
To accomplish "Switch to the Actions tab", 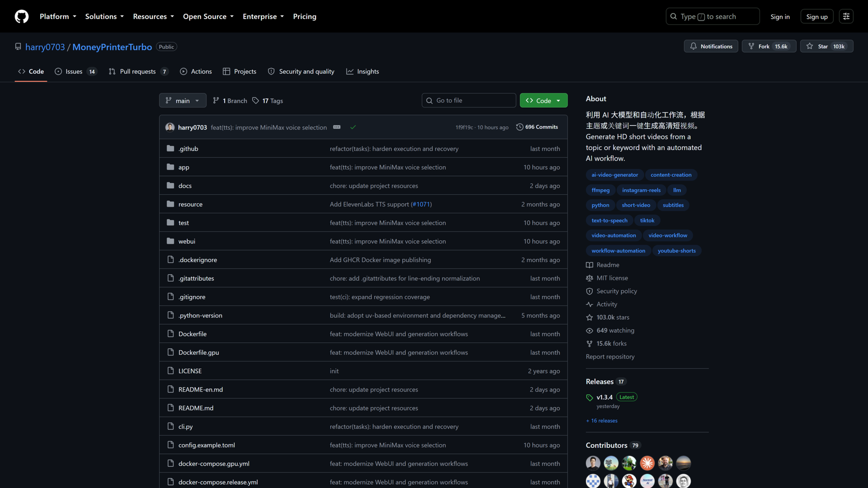I will [196, 72].
